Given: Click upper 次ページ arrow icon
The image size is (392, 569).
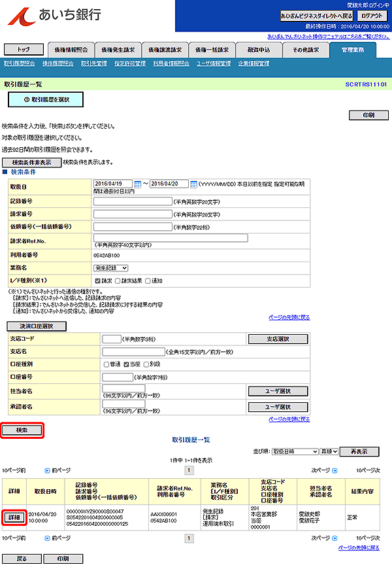Looking at the screenshot, I should 335,471.
